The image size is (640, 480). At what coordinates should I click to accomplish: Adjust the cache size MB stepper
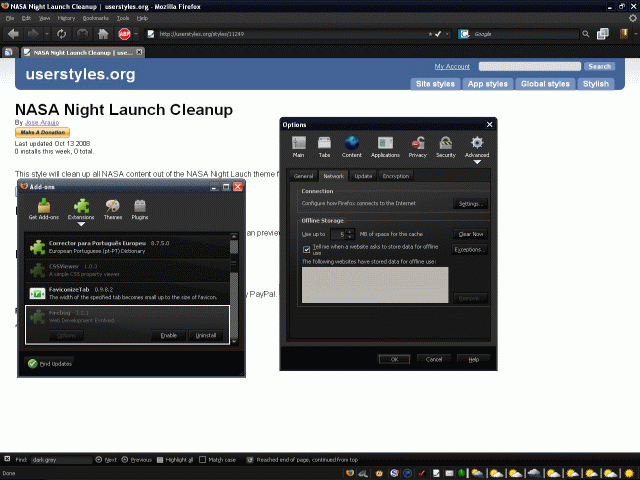(349, 234)
